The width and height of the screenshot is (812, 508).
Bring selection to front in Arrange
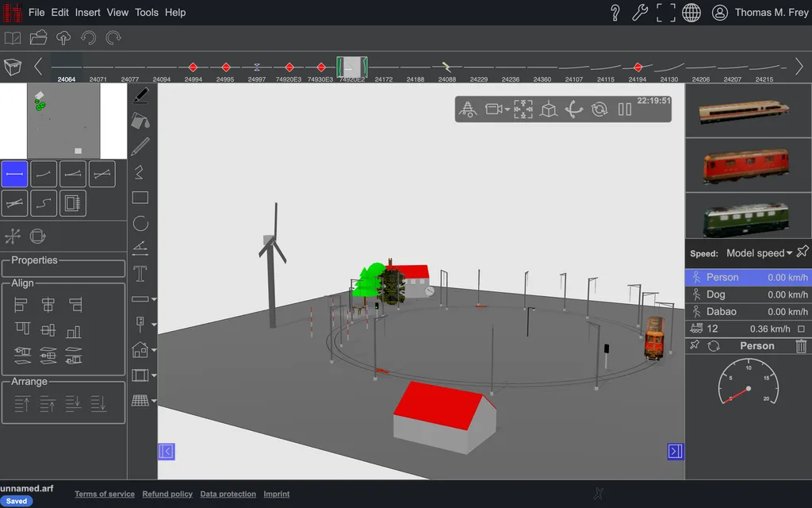pos(21,403)
